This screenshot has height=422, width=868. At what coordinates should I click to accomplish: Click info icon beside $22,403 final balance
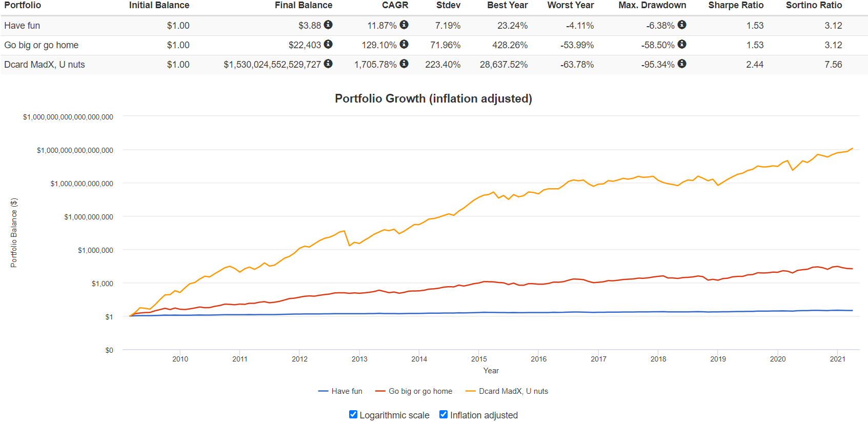coord(328,44)
